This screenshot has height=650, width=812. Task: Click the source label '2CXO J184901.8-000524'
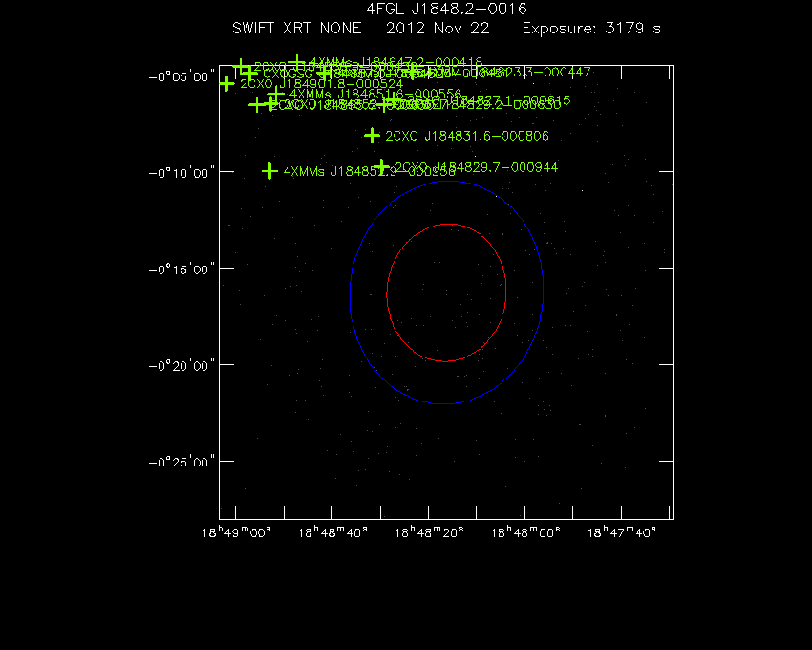click(x=322, y=84)
